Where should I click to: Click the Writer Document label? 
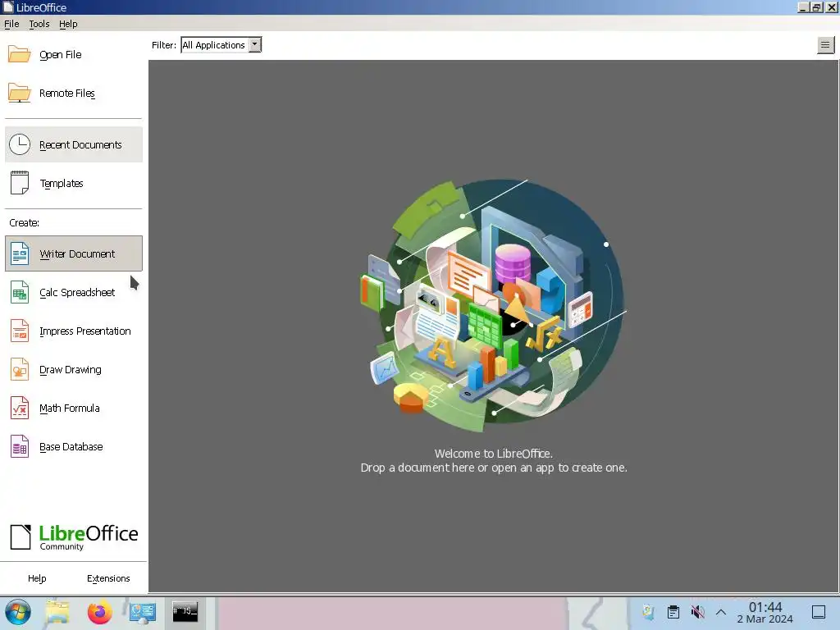tap(77, 254)
